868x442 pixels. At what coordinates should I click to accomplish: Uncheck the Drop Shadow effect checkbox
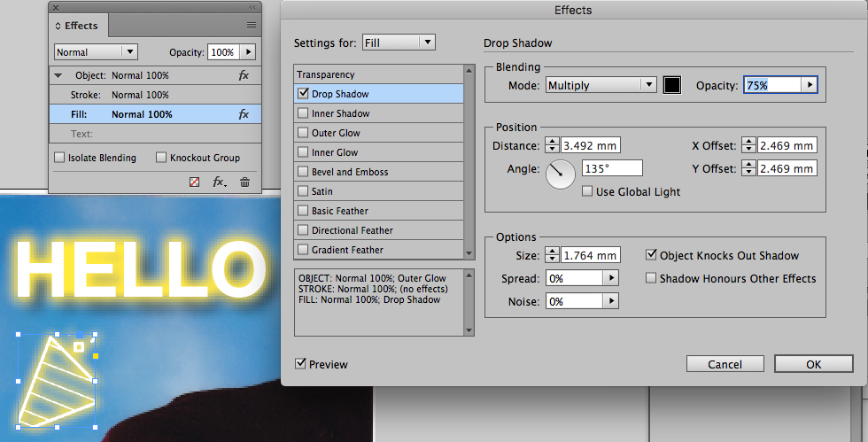[x=304, y=94]
